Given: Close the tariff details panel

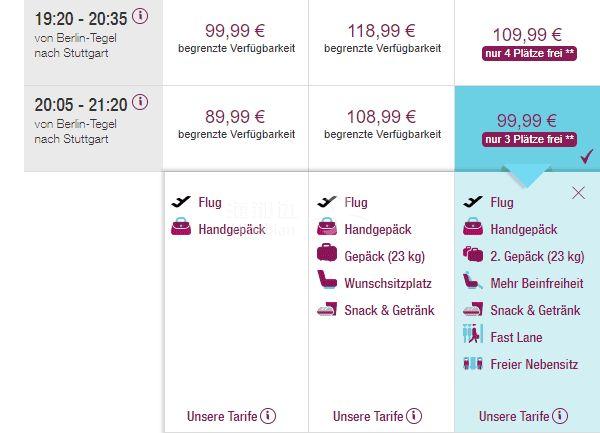Looking at the screenshot, I should click(579, 193).
